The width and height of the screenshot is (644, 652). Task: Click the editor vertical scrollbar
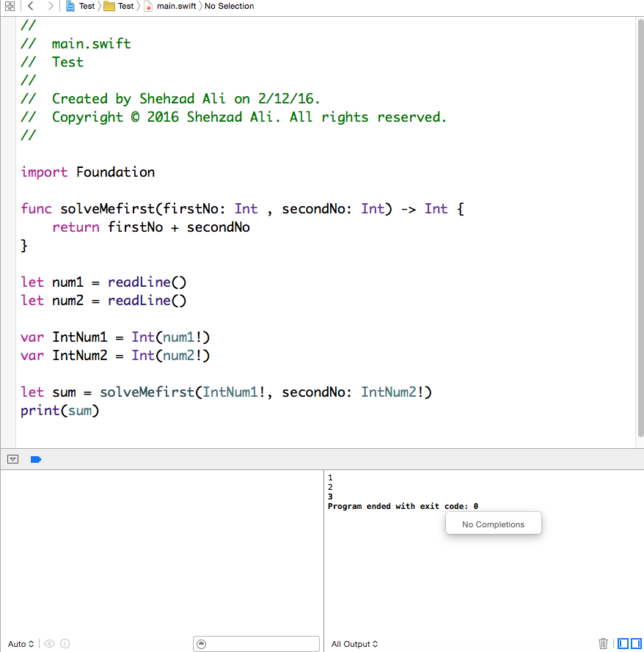(x=640, y=227)
